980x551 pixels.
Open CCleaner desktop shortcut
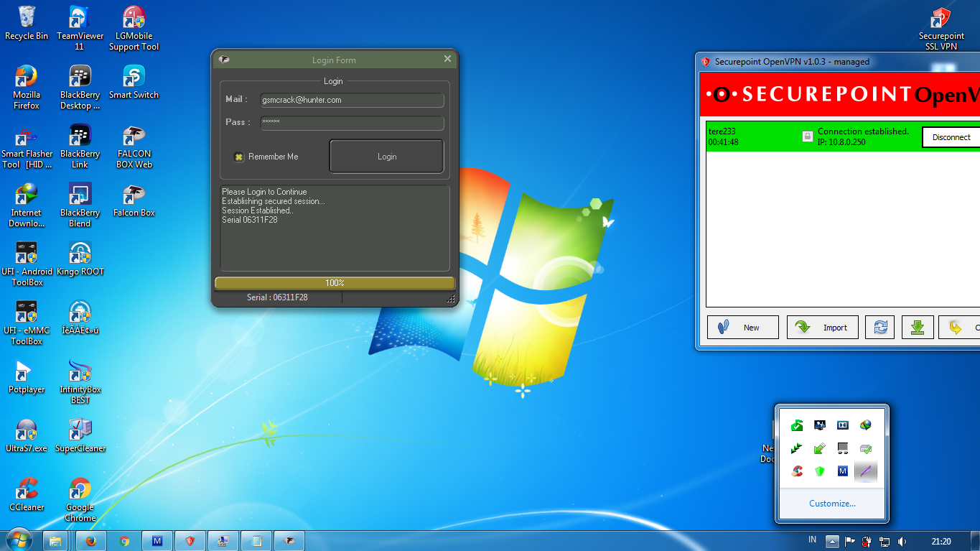(x=27, y=494)
